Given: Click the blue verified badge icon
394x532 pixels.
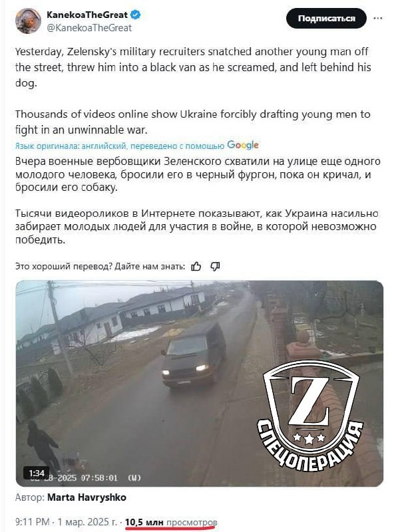Looking at the screenshot, I should click(136, 15).
